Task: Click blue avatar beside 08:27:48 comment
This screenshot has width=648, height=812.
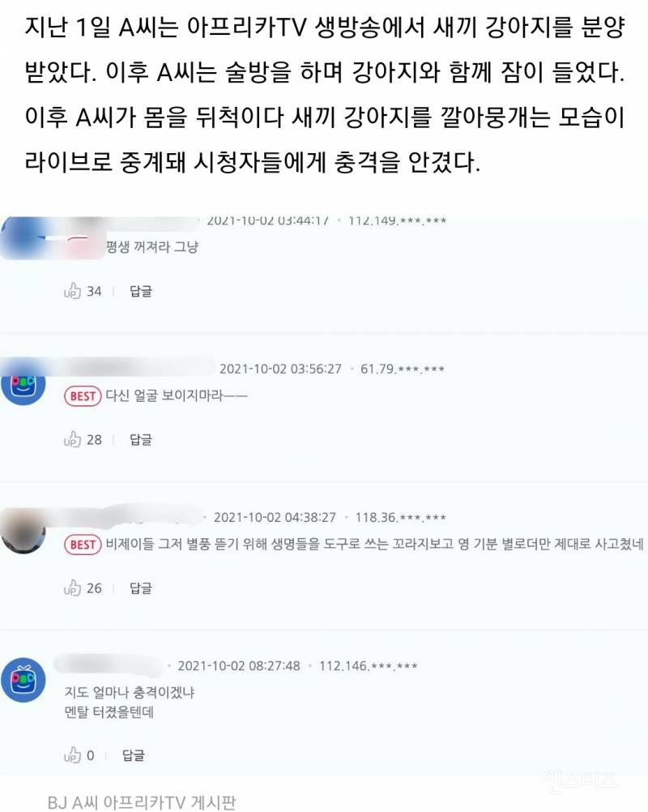Action: click(23, 680)
